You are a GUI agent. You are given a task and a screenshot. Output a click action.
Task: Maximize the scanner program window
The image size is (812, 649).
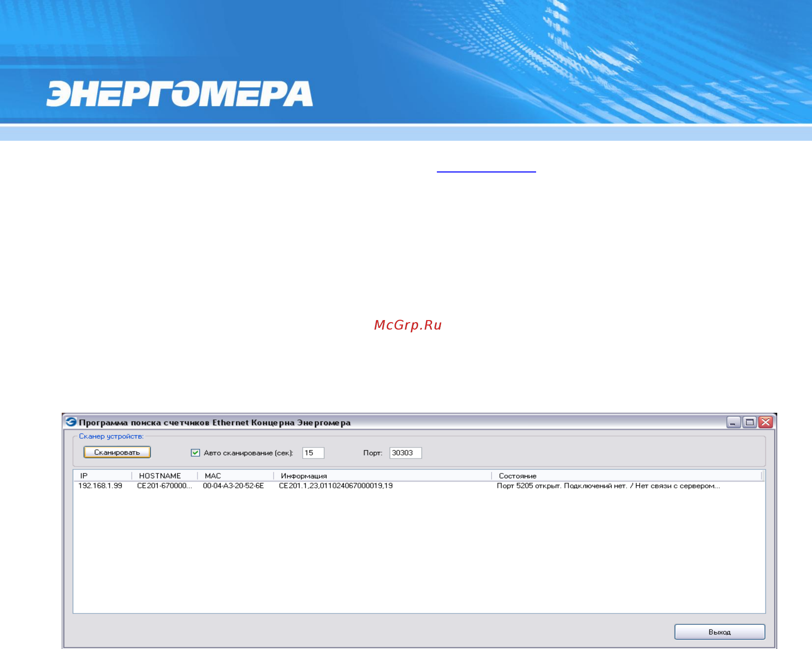tap(749, 422)
